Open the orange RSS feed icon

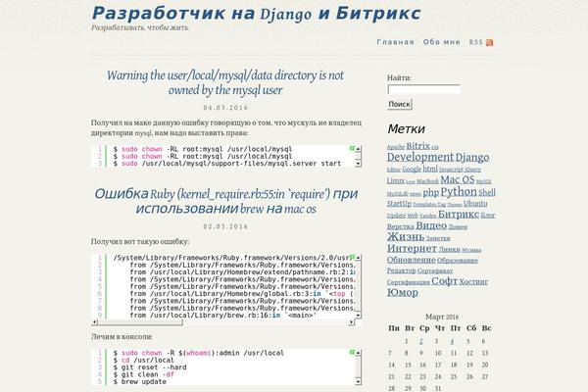point(489,43)
